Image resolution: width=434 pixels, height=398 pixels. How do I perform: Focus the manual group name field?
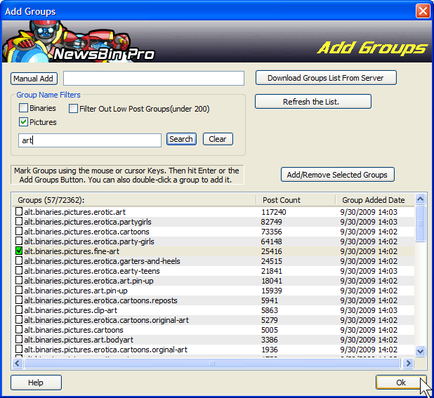point(154,79)
